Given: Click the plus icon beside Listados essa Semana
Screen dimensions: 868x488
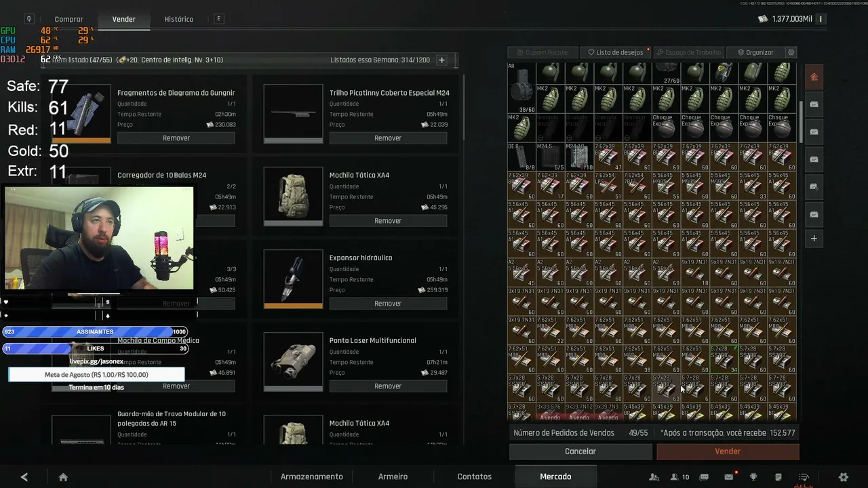Looking at the screenshot, I should tap(441, 60).
